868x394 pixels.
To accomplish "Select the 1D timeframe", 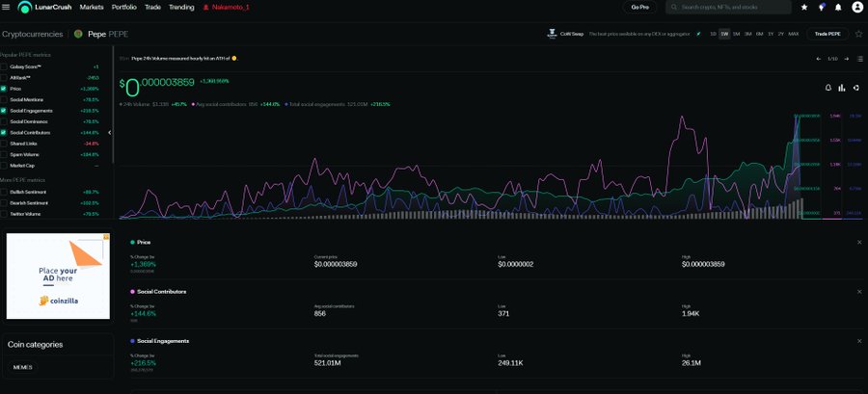I will [713, 34].
